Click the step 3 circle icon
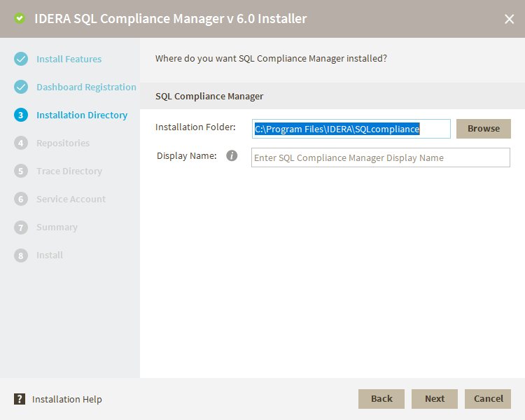This screenshot has height=420, width=525. click(x=21, y=115)
